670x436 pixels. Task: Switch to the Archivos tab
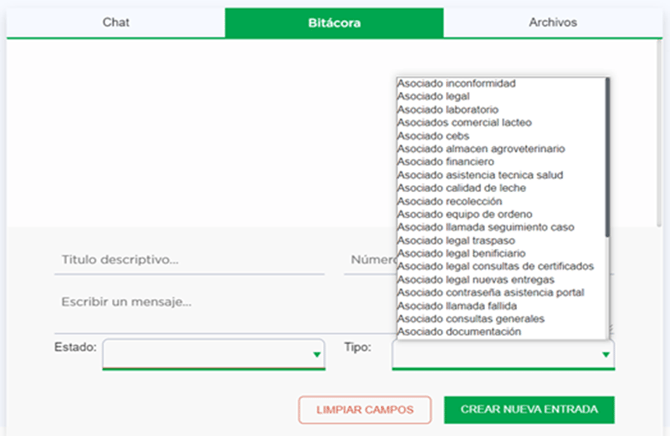(552, 22)
